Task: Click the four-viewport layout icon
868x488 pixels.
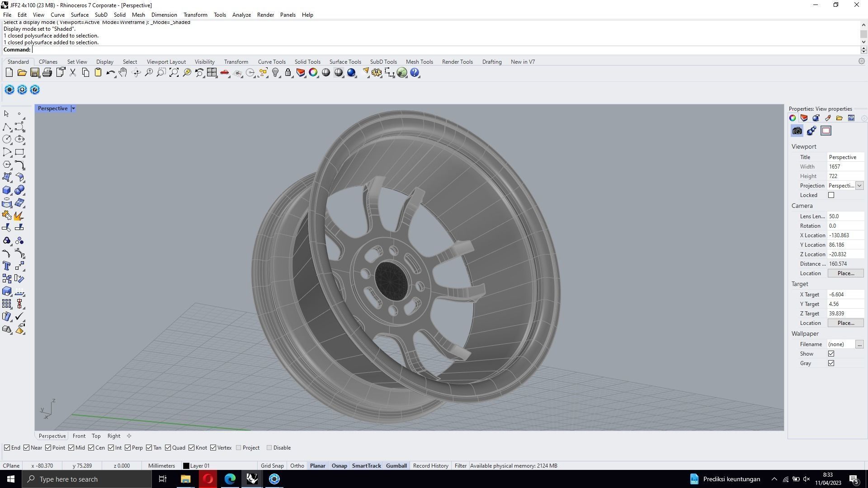Action: pyautogui.click(x=212, y=73)
